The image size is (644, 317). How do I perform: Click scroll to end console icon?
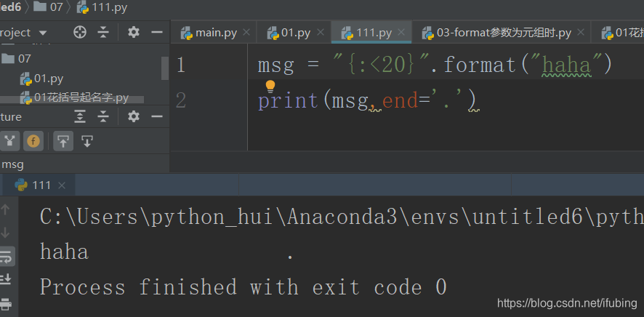(6, 279)
